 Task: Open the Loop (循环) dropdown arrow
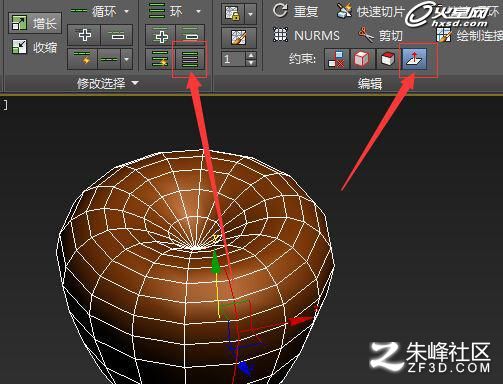(x=126, y=11)
